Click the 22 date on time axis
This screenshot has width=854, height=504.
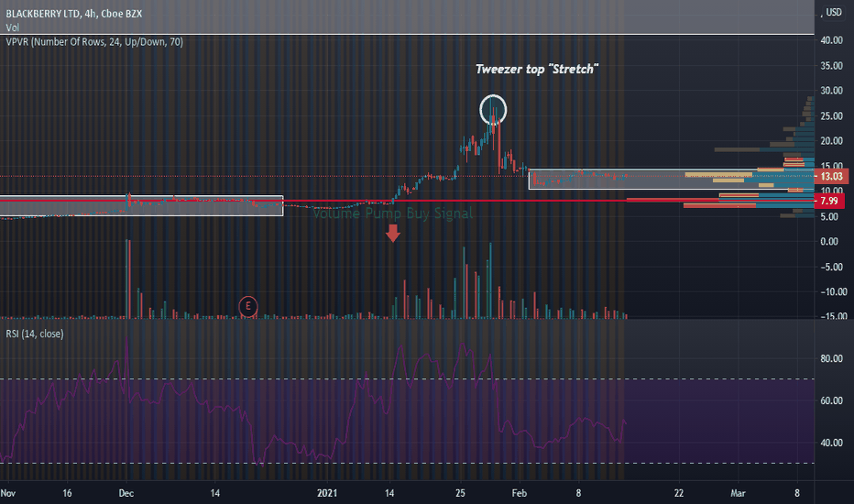pyautogui.click(x=679, y=493)
